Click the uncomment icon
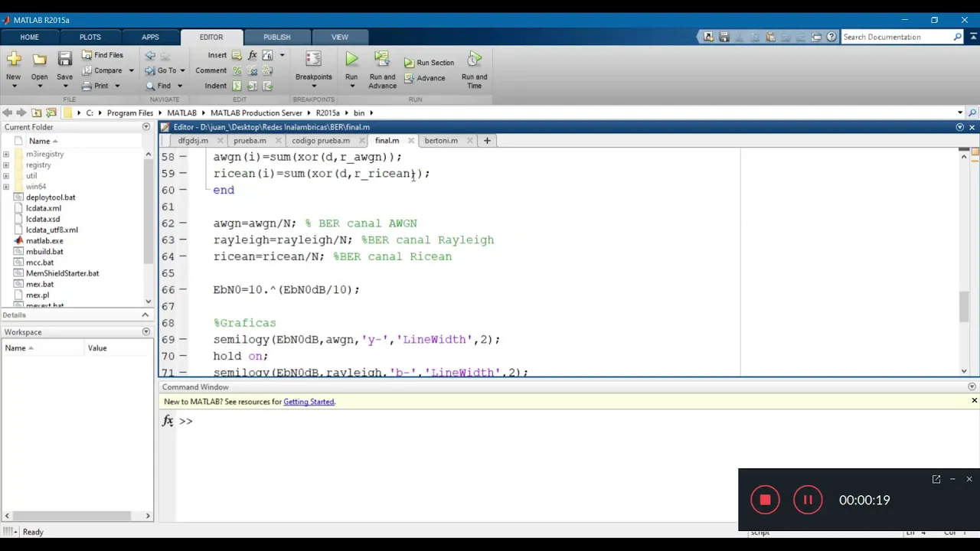The height and width of the screenshot is (551, 980). pyautogui.click(x=252, y=70)
